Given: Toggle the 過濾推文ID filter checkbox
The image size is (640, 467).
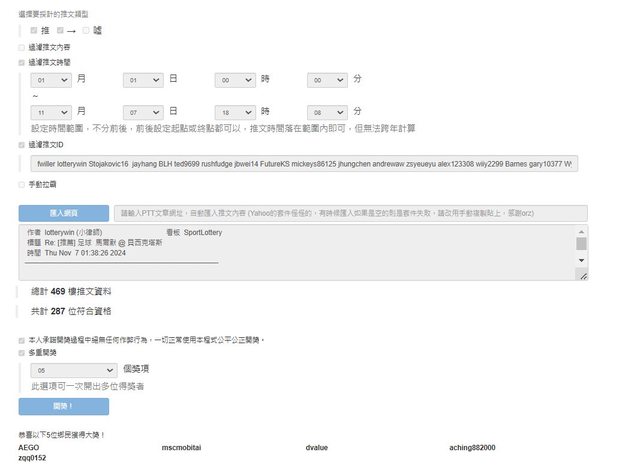Looking at the screenshot, I should click(22, 145).
